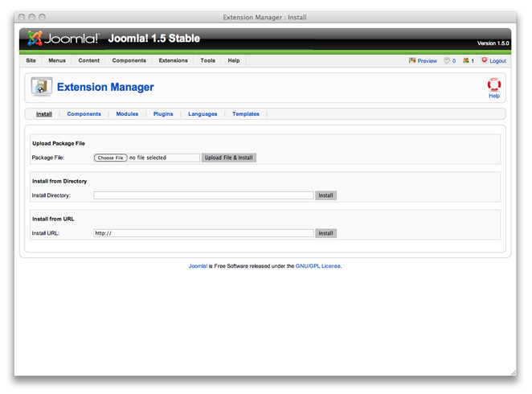Click the Joomla! logo in header
Viewport: 532px width, 394px height.
tap(63, 39)
